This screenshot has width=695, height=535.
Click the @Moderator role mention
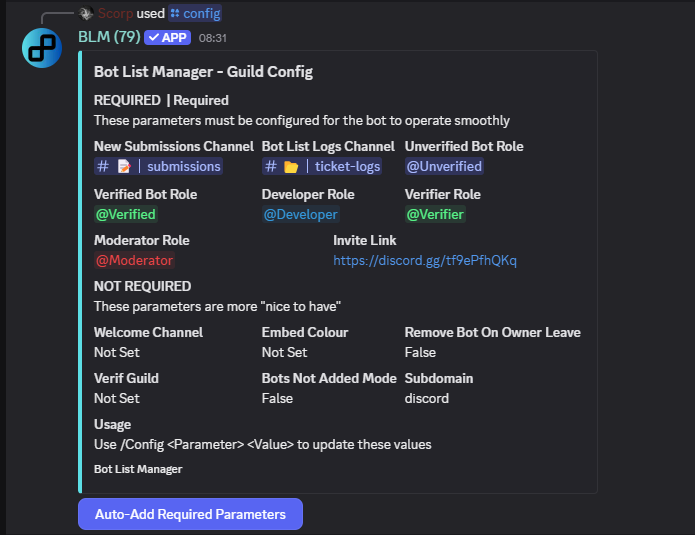[x=134, y=260]
